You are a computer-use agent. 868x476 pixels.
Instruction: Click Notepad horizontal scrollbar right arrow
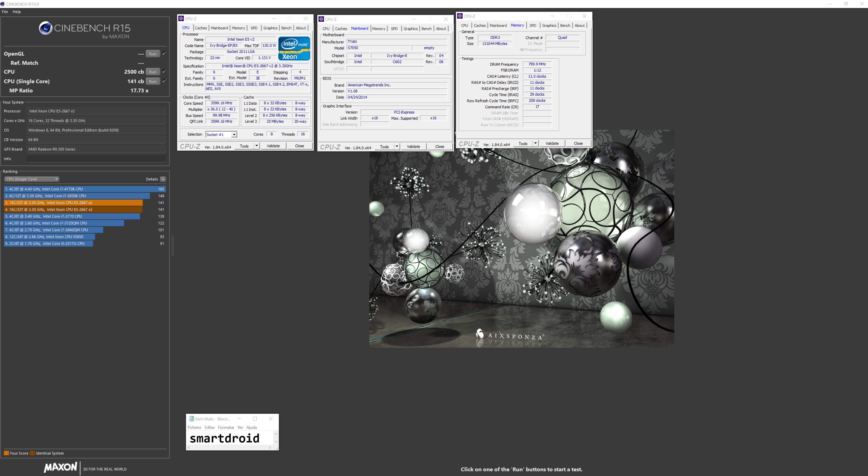(x=270, y=448)
